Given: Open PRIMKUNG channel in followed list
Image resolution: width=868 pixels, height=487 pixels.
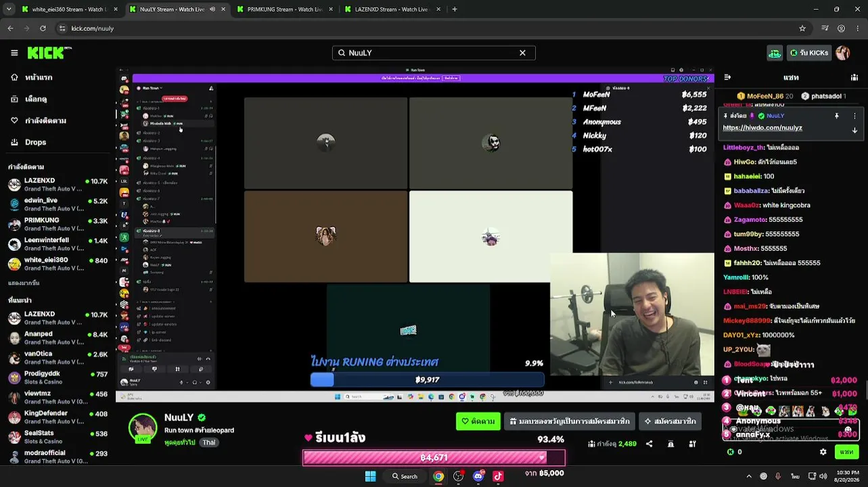Looking at the screenshot, I should pos(58,224).
